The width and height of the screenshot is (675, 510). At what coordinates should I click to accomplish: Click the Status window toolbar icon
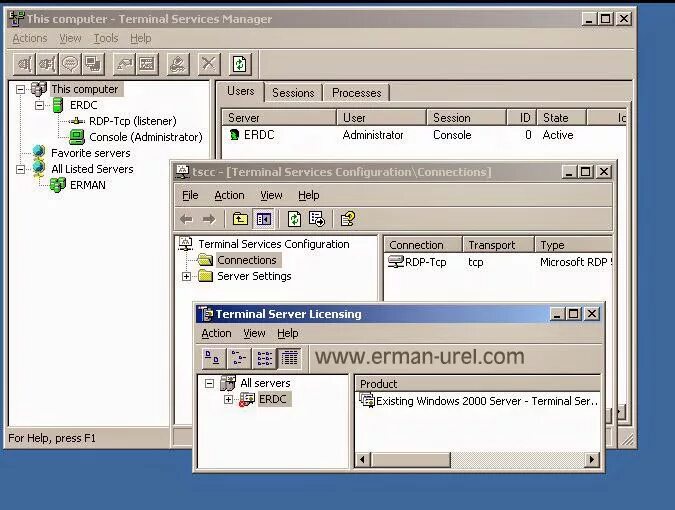(x=147, y=64)
